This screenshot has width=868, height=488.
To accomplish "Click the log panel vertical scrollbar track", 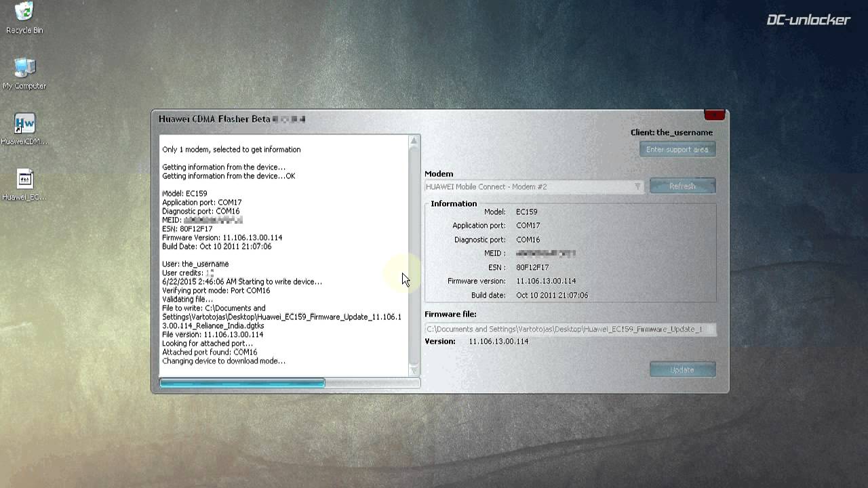I will tap(414, 256).
